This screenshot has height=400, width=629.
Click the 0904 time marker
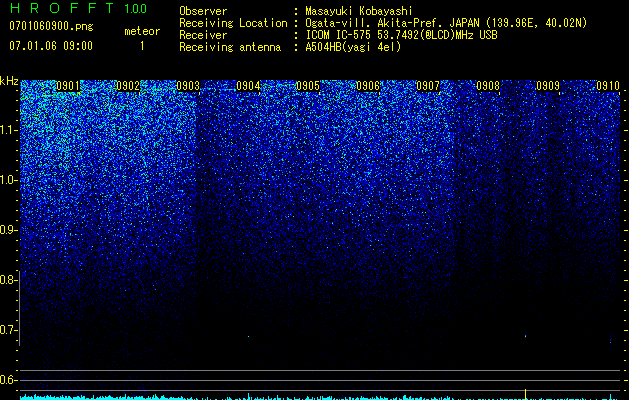[248, 86]
